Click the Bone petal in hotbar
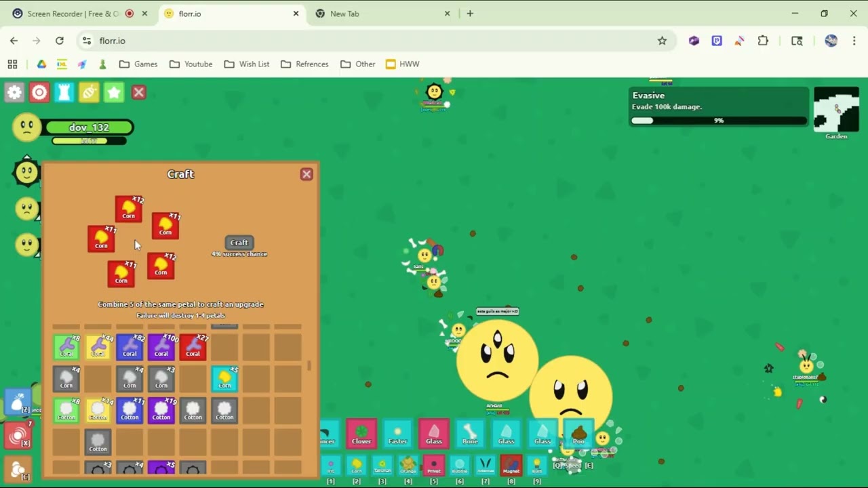The height and width of the screenshot is (488, 868). coord(470,434)
